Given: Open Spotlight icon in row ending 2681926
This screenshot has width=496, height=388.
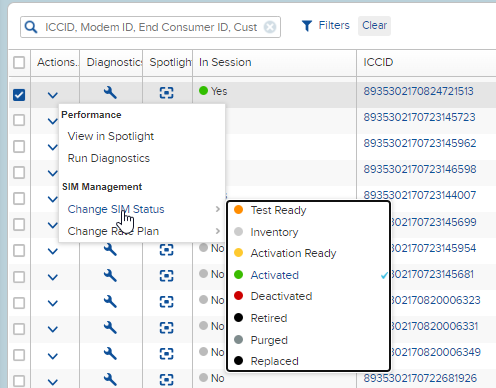Looking at the screenshot, I should point(166,380).
